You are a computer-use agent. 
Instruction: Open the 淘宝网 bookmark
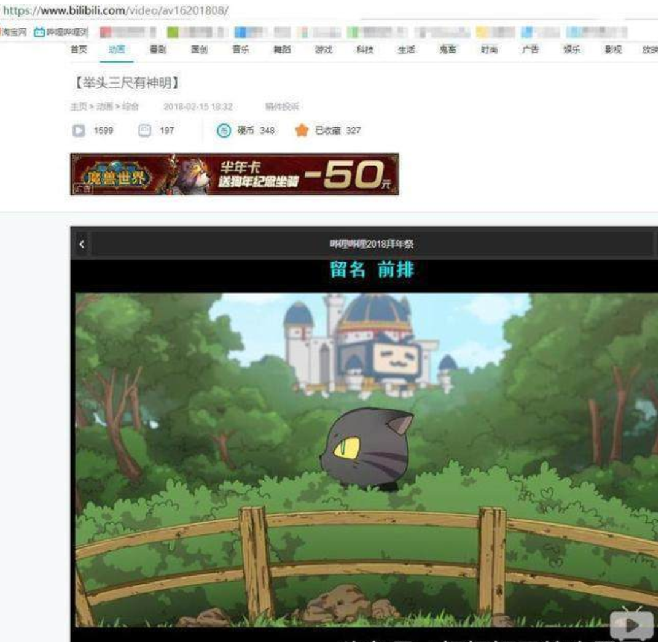pyautogui.click(x=14, y=32)
